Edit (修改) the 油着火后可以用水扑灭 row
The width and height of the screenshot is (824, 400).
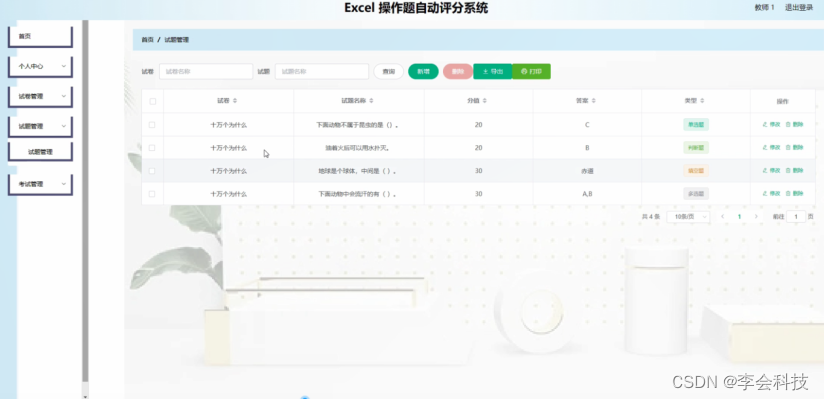click(771, 148)
